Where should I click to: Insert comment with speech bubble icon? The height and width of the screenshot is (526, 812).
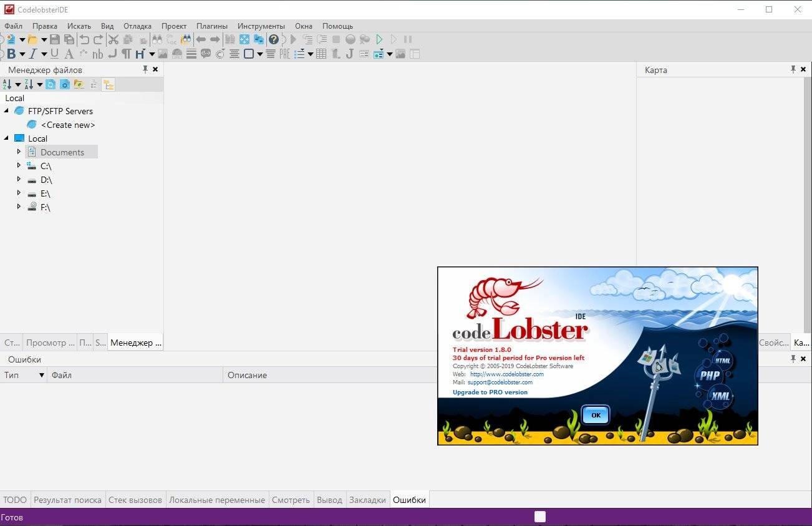(205, 54)
